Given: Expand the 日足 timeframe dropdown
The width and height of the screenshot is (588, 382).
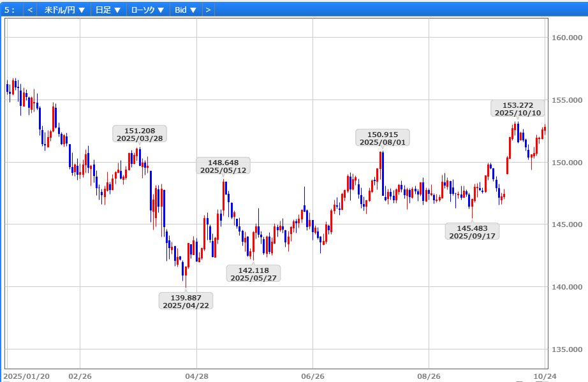Looking at the screenshot, I should [108, 10].
